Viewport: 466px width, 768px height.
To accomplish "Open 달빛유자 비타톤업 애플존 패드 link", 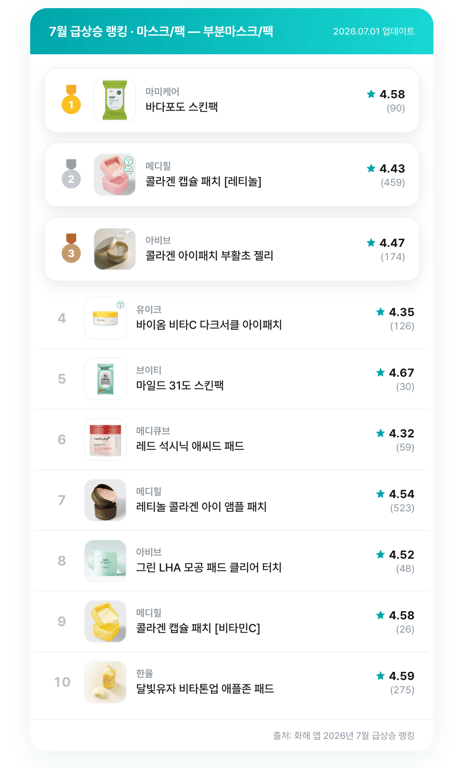I will (205, 689).
